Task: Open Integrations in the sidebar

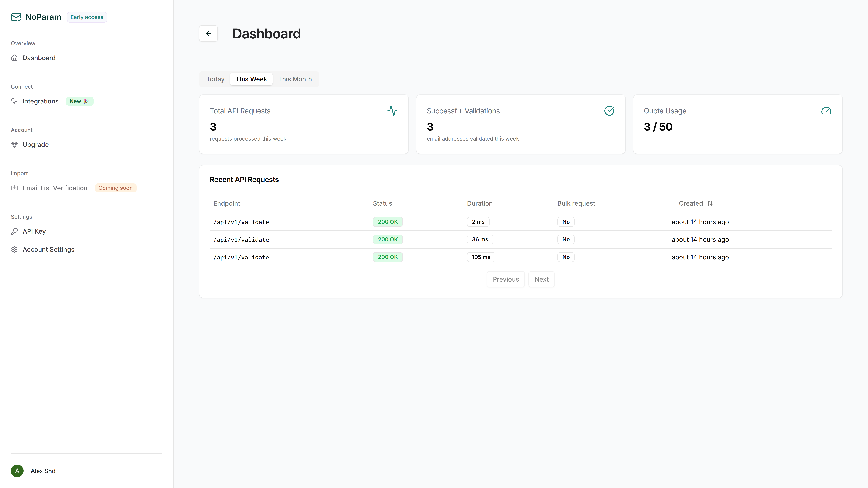Action: point(40,101)
